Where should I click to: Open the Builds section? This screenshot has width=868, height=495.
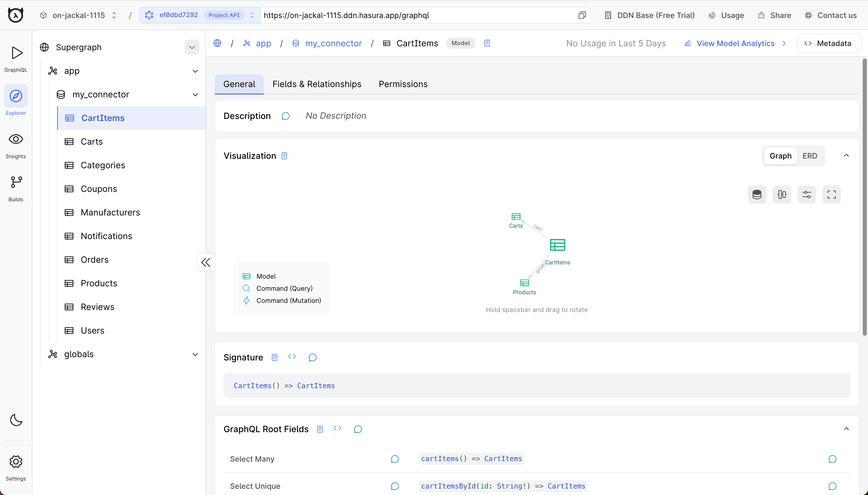16,189
